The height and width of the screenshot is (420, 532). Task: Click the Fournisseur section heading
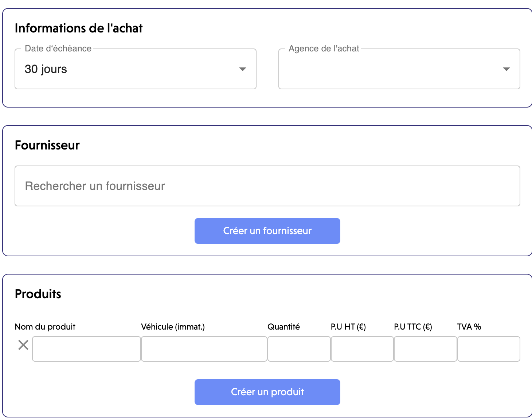(x=47, y=145)
